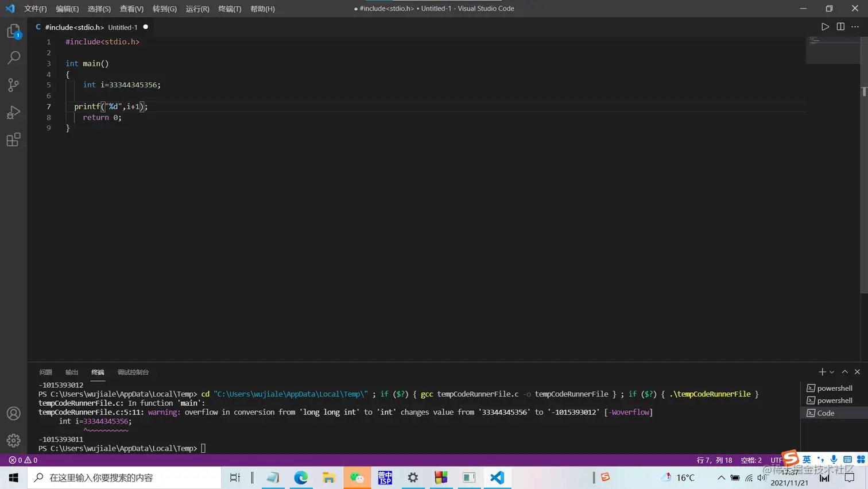Split the editor to the right
This screenshot has width=868, height=489.
(840, 27)
